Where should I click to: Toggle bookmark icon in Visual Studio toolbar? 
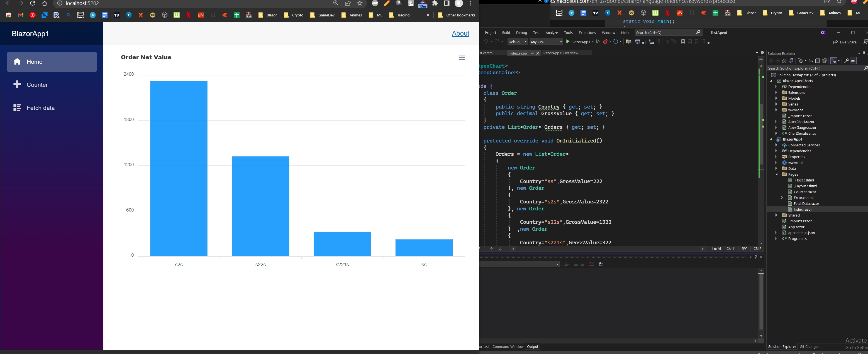(683, 42)
